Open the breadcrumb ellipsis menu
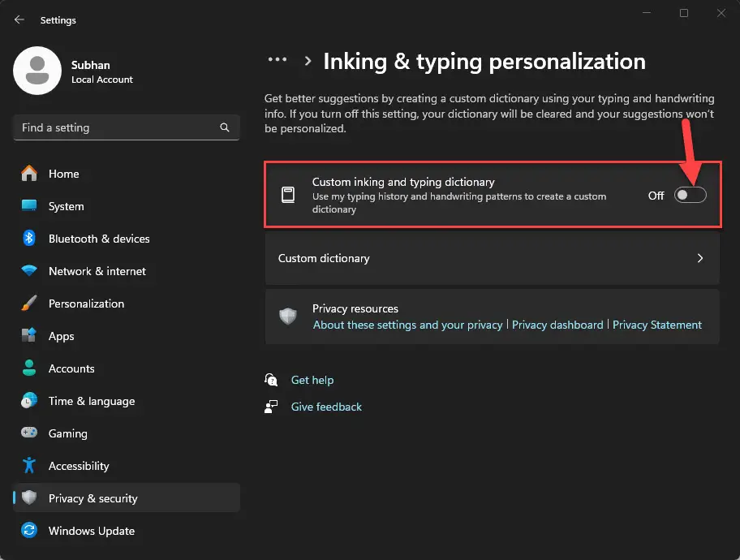 [277, 59]
